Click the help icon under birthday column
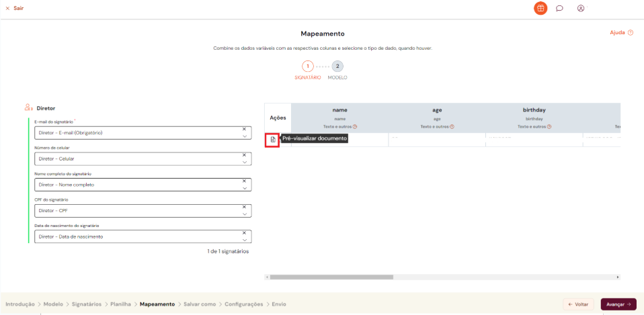Image resolution: width=644 pixels, height=315 pixels. (x=549, y=126)
